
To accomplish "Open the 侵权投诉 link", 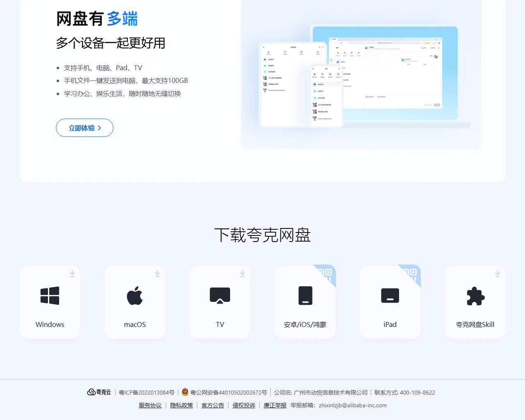I will (x=244, y=405).
